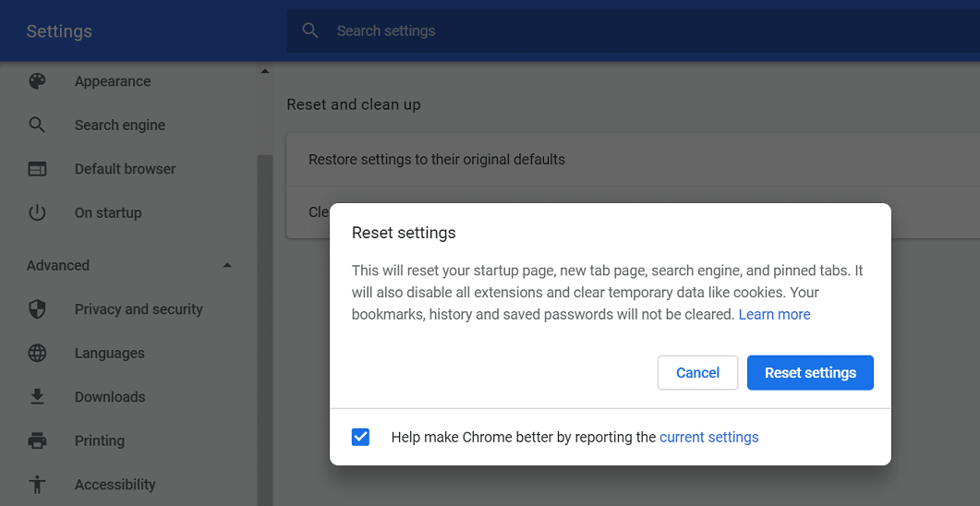The image size is (980, 506).
Task: Click the Printing printer icon
Action: pos(37,440)
